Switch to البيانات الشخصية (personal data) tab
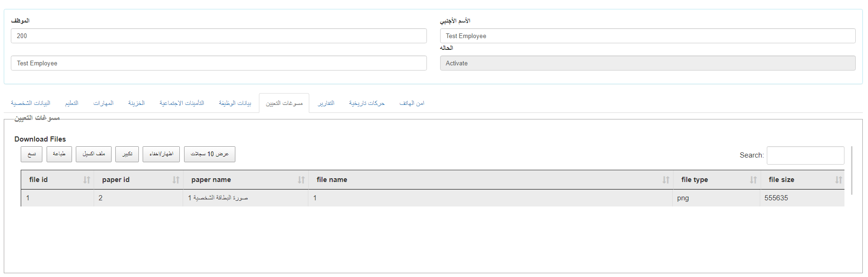This screenshot has height=277, width=868. [31, 103]
